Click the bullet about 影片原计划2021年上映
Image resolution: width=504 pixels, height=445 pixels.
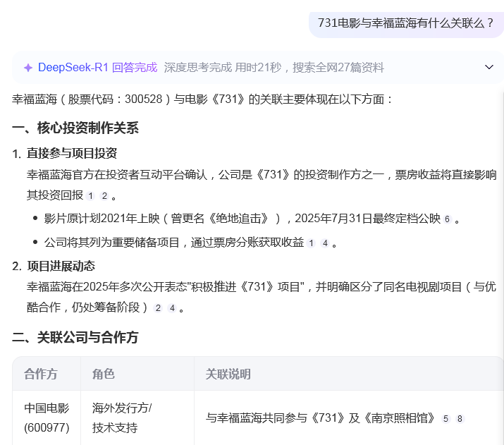252,219
